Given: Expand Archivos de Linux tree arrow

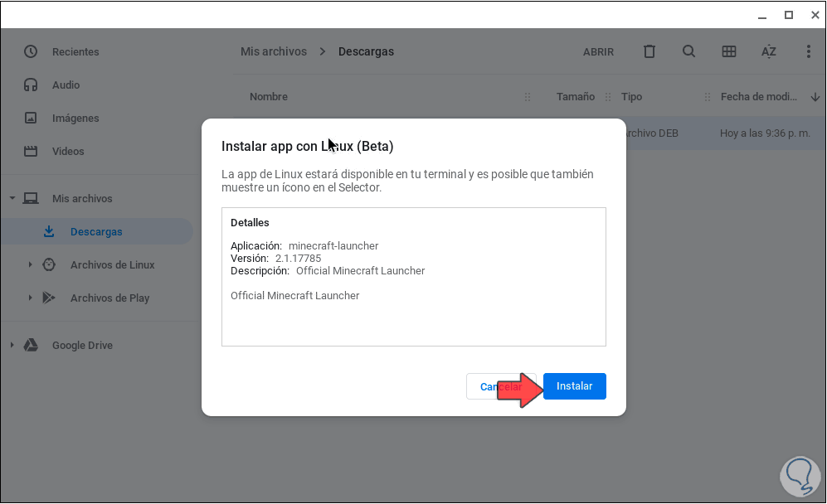Looking at the screenshot, I should coord(30,264).
